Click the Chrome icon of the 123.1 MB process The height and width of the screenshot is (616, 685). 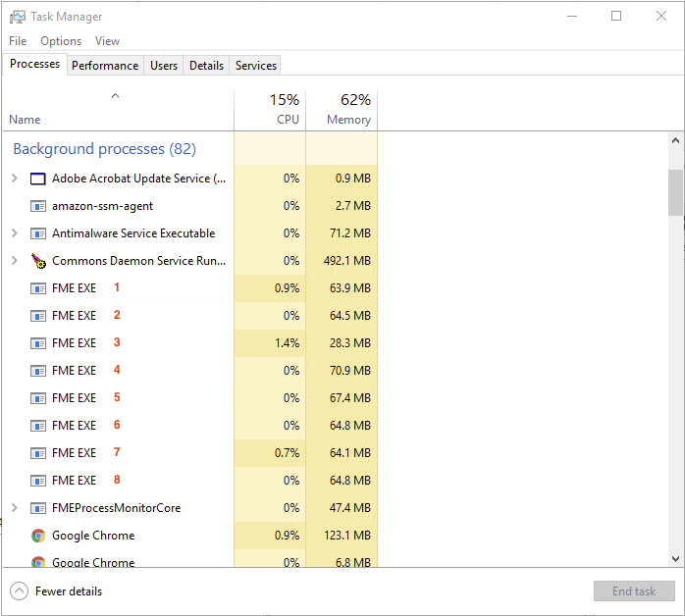[38, 536]
